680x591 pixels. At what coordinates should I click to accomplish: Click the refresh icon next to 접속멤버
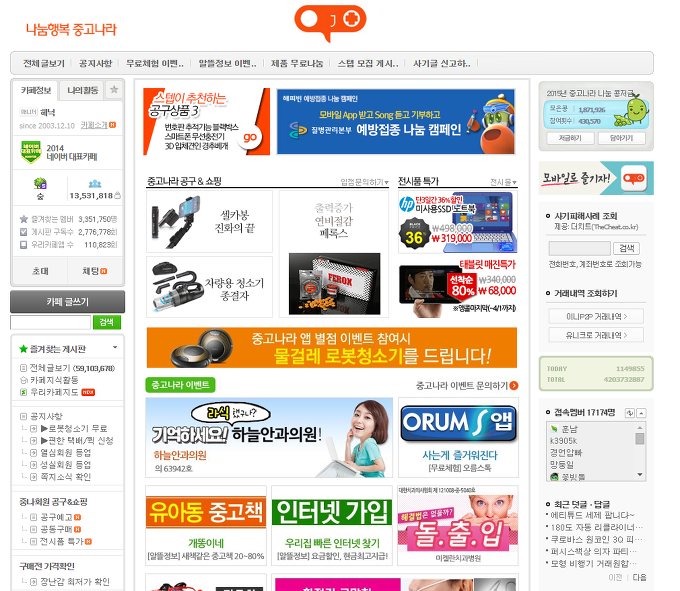point(629,413)
